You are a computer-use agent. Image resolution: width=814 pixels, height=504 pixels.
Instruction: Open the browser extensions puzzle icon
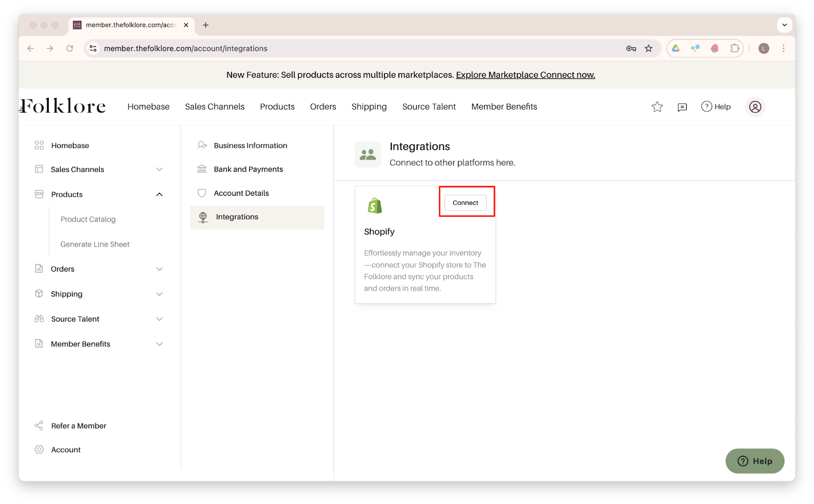[735, 48]
